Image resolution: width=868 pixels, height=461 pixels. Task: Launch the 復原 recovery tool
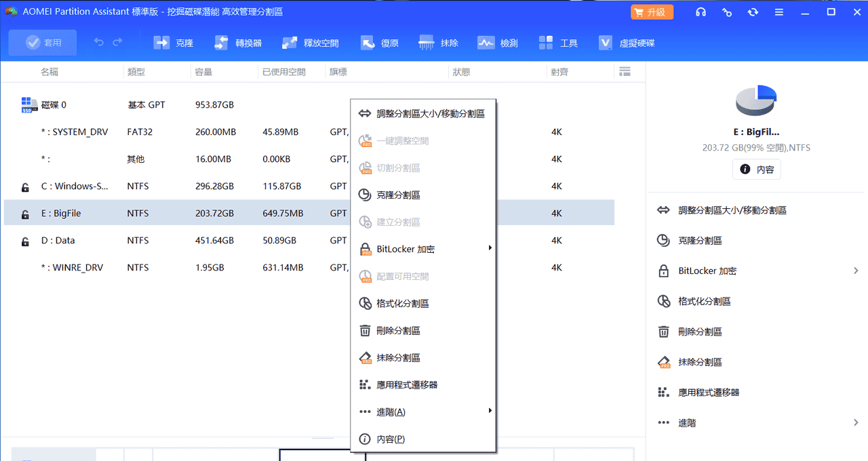click(x=379, y=42)
